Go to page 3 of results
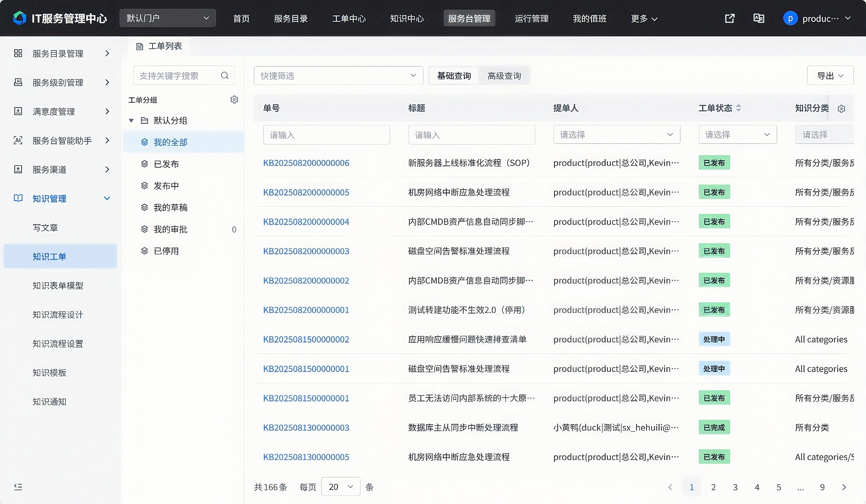866x504 pixels. click(735, 487)
